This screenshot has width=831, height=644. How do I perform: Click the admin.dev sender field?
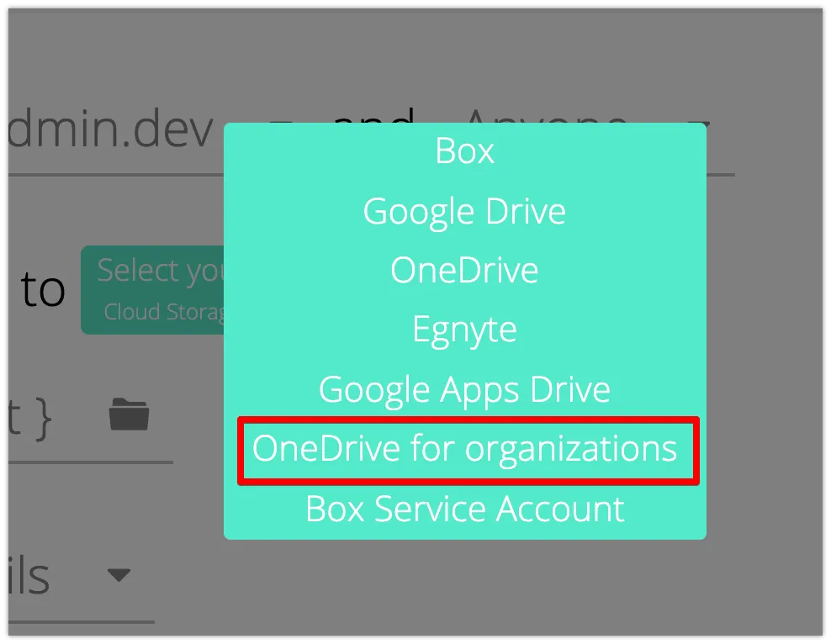[x=111, y=129]
